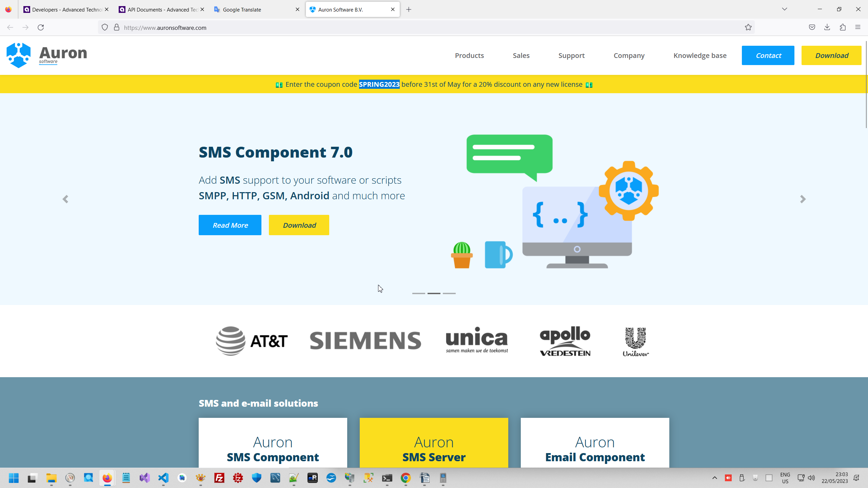Image resolution: width=868 pixels, height=488 pixels.
Task: Click the Auron software logo
Action: pyautogui.click(x=47, y=55)
